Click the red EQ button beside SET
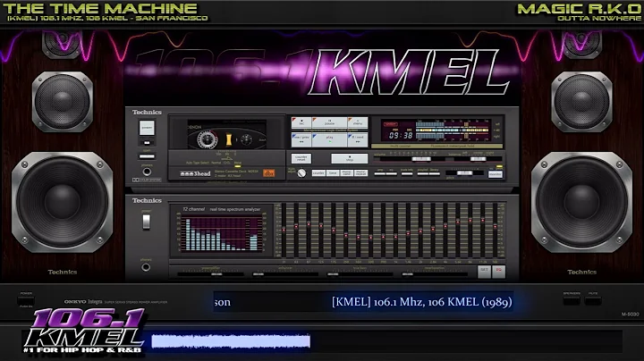Viewport: 644px width, 361px height. tap(498, 271)
